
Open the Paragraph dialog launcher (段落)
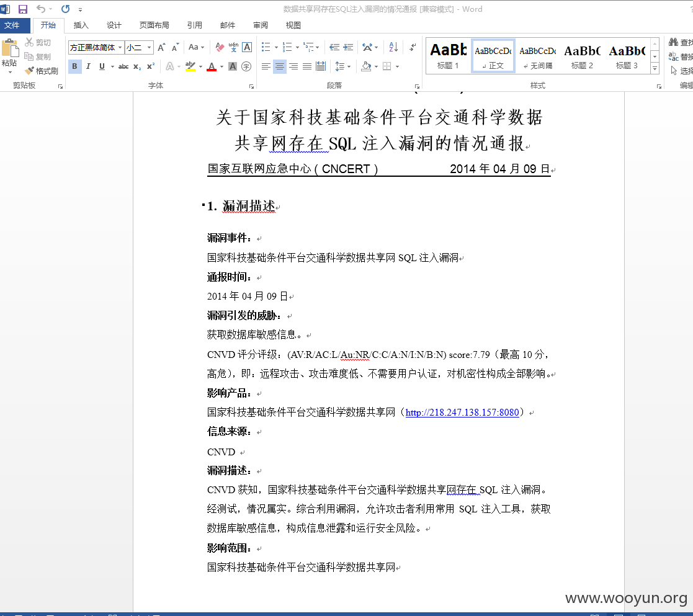pos(417,87)
